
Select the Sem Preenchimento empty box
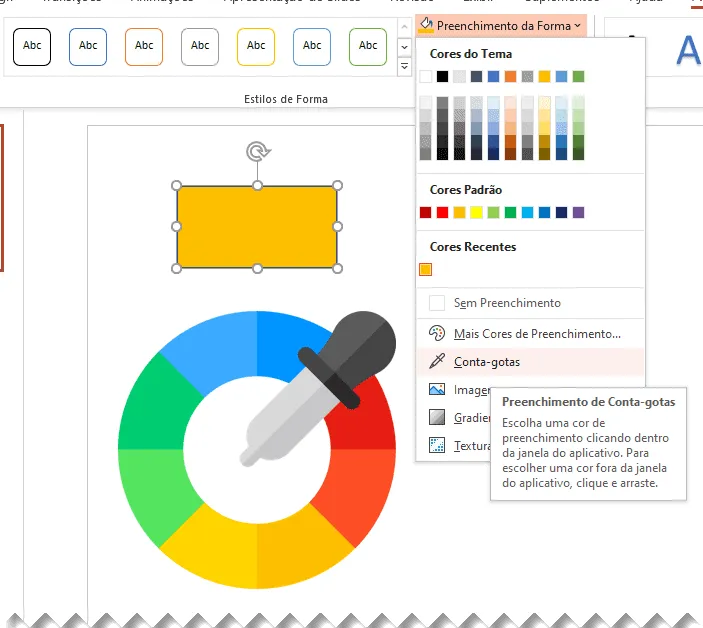click(x=437, y=303)
